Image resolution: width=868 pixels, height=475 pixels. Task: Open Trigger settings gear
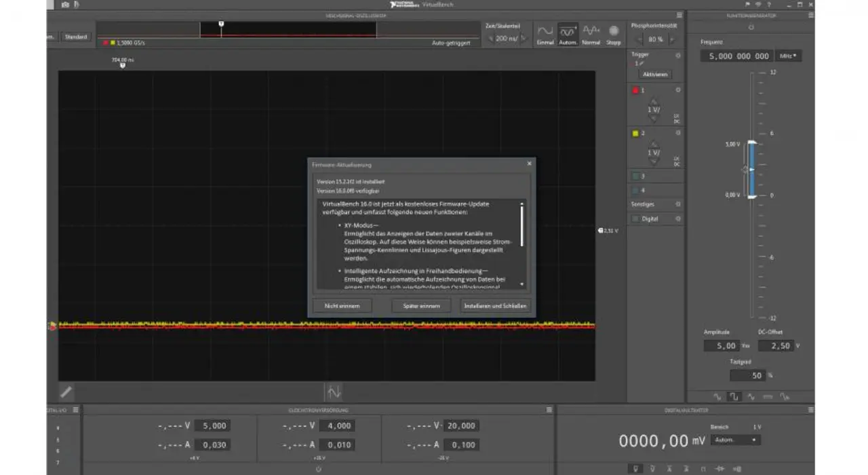pyautogui.click(x=677, y=55)
